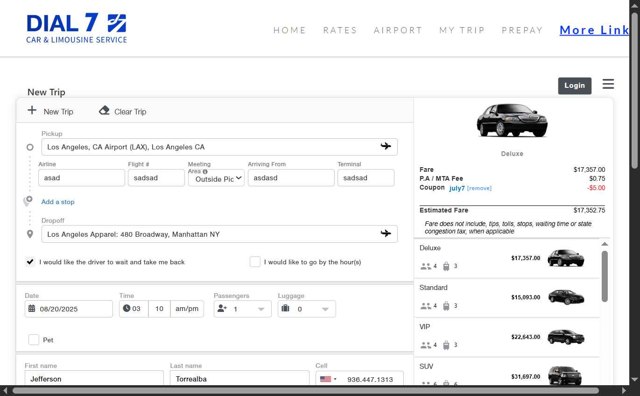Click the calendar icon in Date field
The width and height of the screenshot is (640, 396).
point(31,308)
